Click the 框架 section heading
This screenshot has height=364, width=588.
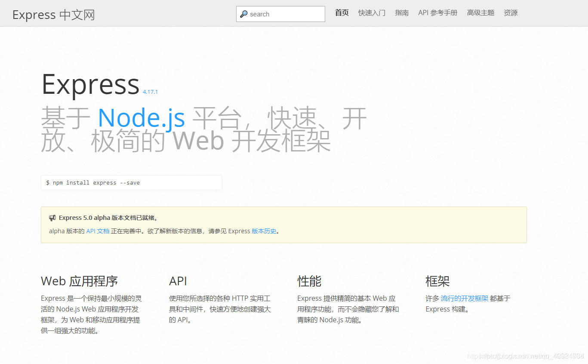click(437, 281)
